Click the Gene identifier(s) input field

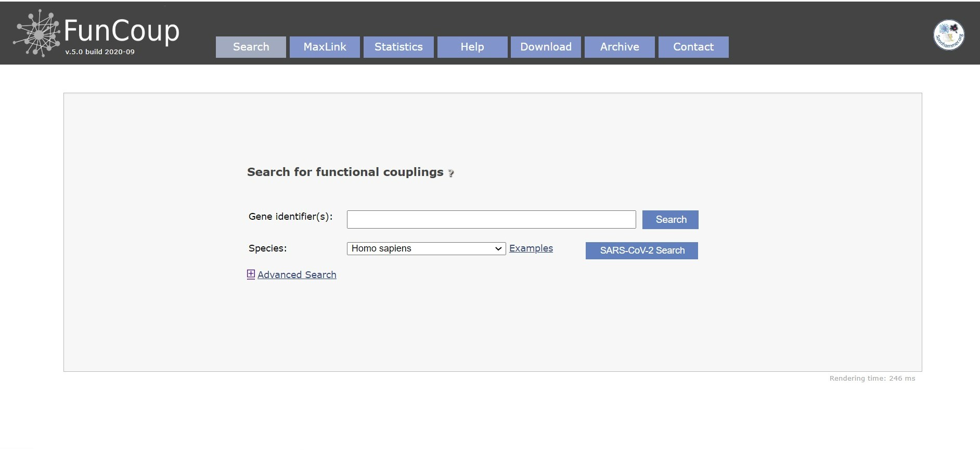[491, 219]
